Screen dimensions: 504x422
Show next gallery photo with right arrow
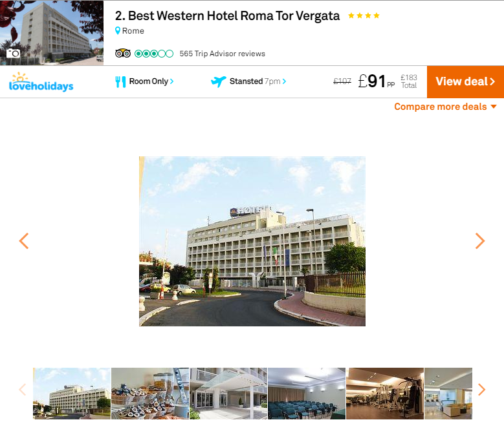[x=480, y=241]
